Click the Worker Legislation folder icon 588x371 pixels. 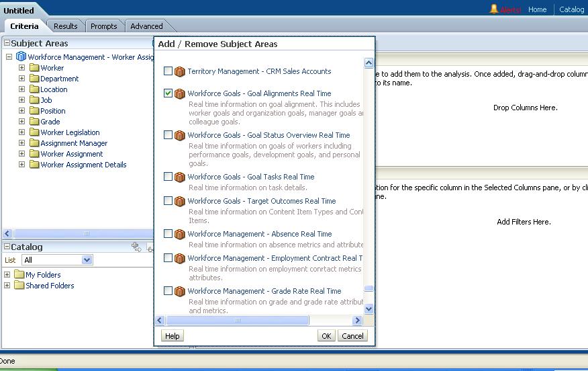click(x=34, y=132)
